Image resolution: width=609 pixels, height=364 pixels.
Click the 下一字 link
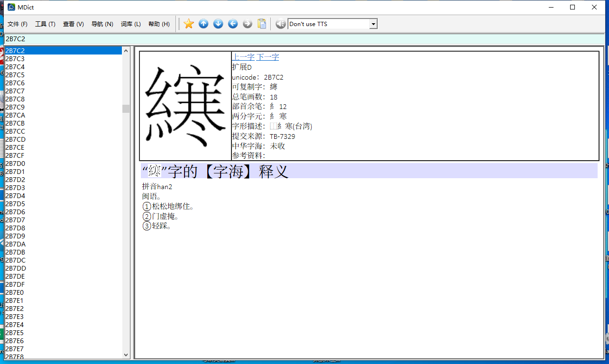pyautogui.click(x=268, y=57)
